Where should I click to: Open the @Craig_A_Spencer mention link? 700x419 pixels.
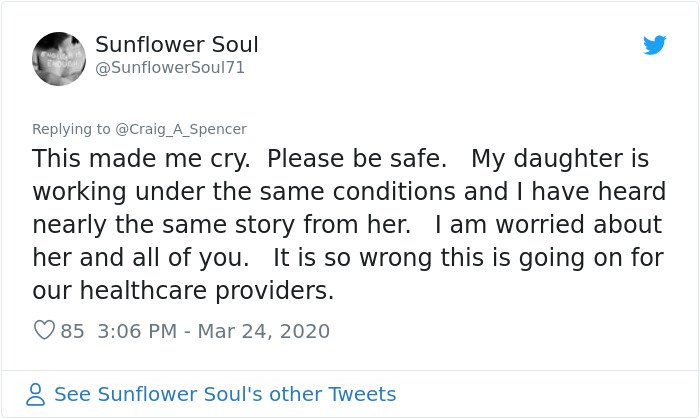click(181, 129)
